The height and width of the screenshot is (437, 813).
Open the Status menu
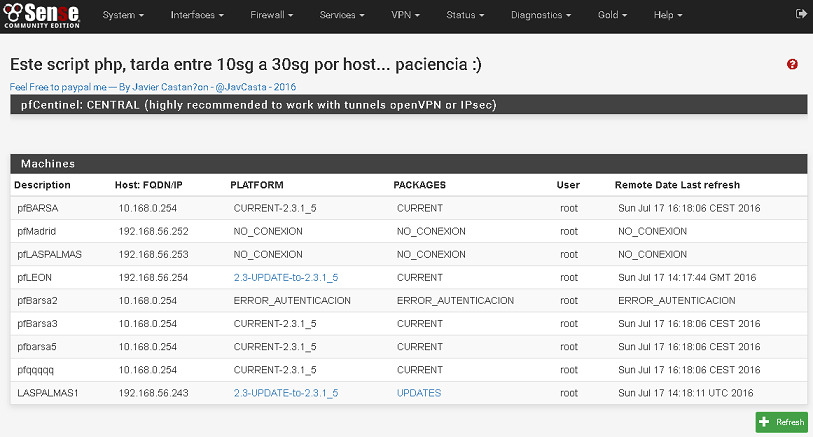tap(465, 15)
